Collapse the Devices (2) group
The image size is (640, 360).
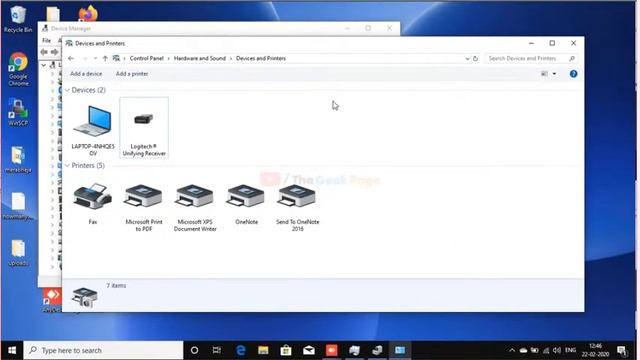pos(67,90)
